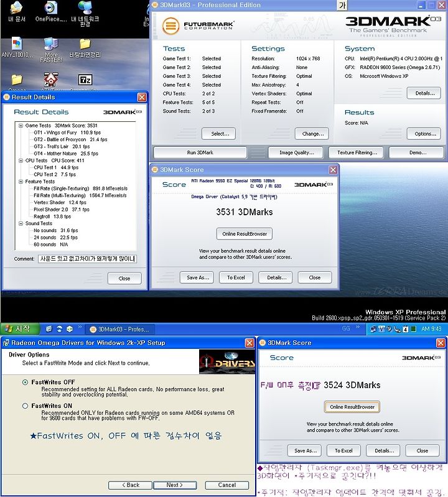Select 60 sounds N/A row

(x=51, y=244)
